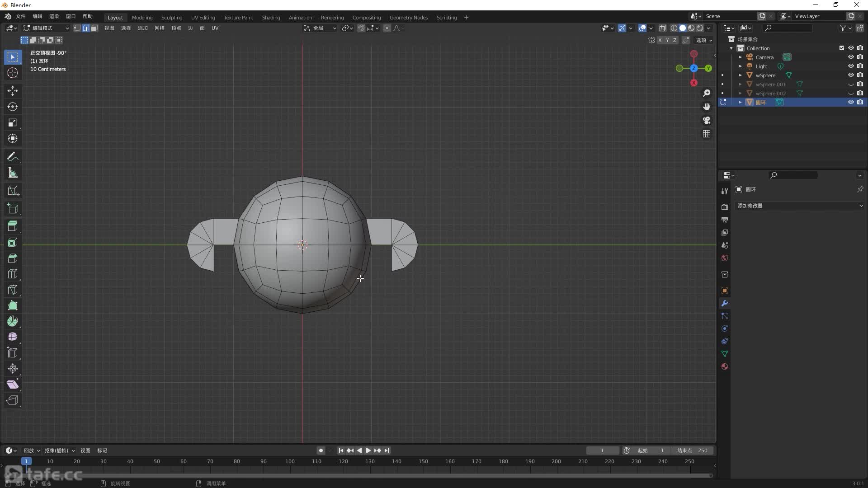Screen dimensions: 868x488
Task: Select the Spin tool
Action: [x=13, y=321]
